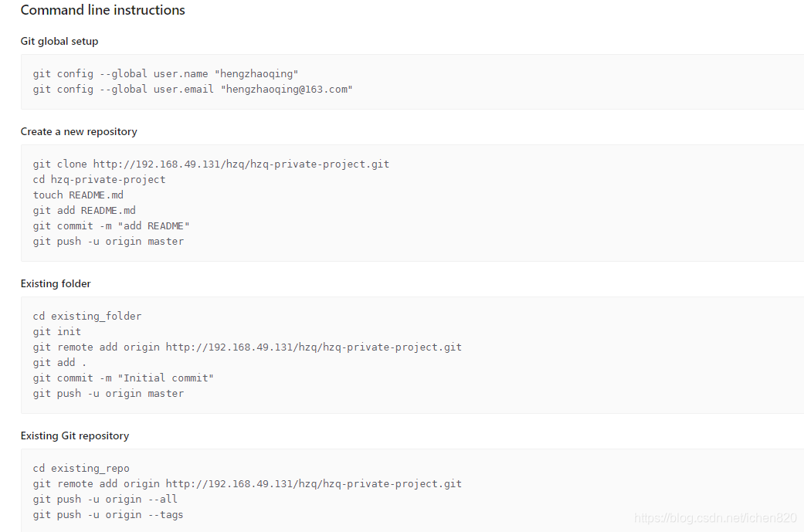The height and width of the screenshot is (532, 804).
Task: Click the "Existing folder" heading
Action: point(56,283)
